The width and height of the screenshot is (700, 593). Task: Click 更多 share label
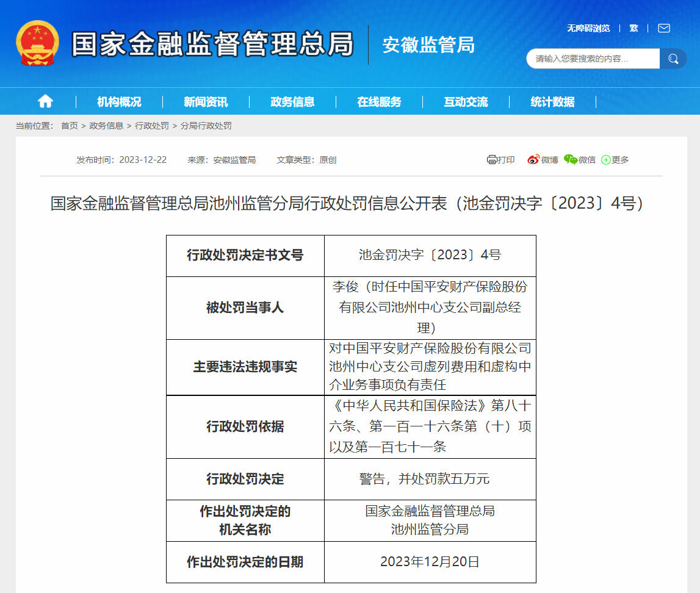(620, 160)
